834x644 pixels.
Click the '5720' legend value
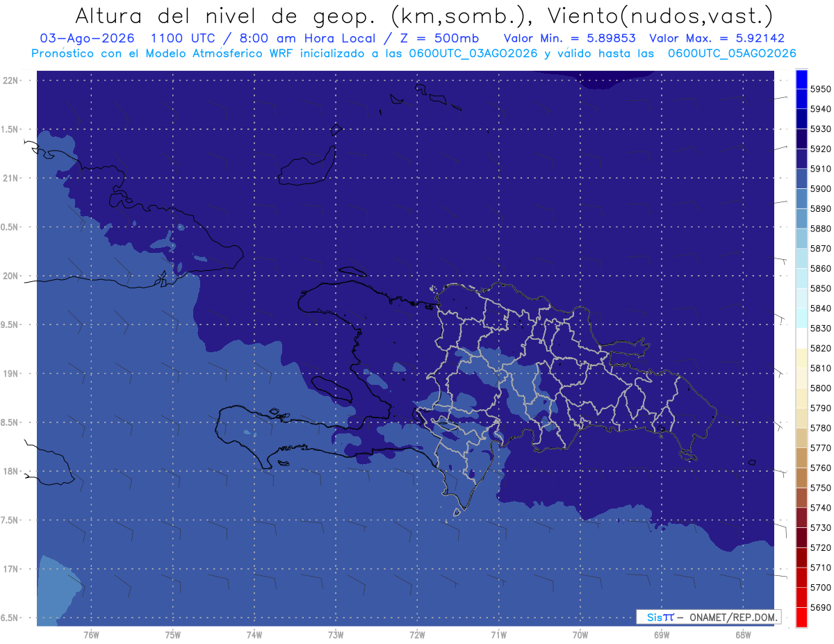click(820, 547)
